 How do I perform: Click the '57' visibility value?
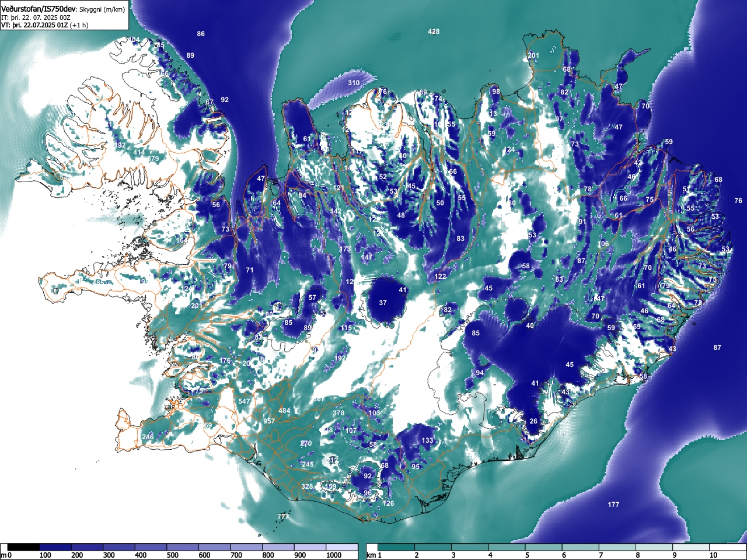click(312, 297)
